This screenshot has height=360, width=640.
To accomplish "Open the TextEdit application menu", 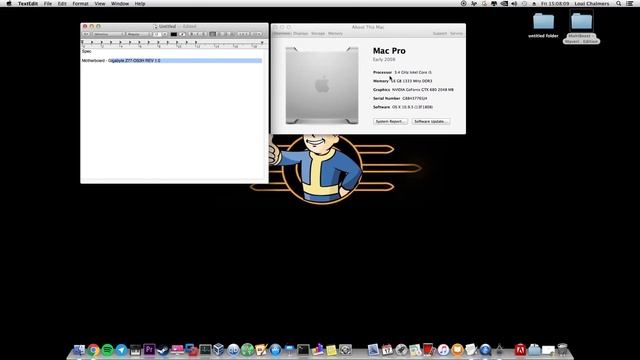I will coord(28,3).
